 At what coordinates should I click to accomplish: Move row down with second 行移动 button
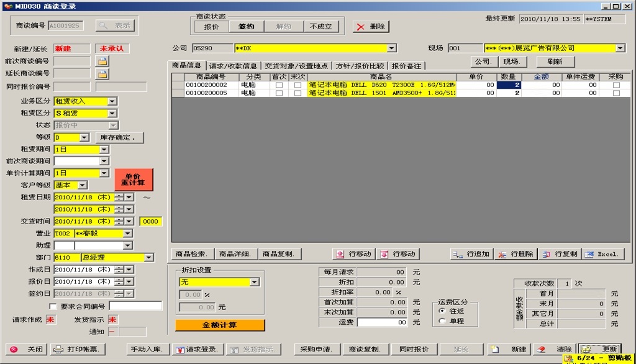click(x=398, y=254)
